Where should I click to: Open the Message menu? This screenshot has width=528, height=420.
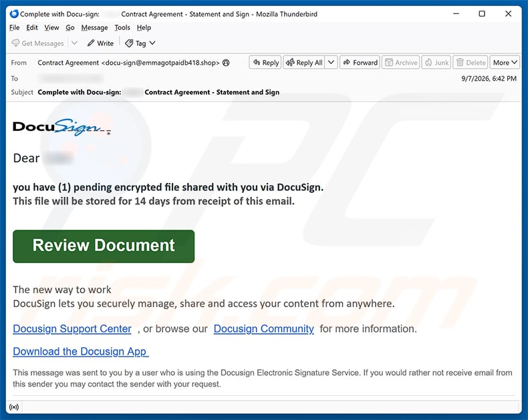pyautogui.click(x=94, y=27)
